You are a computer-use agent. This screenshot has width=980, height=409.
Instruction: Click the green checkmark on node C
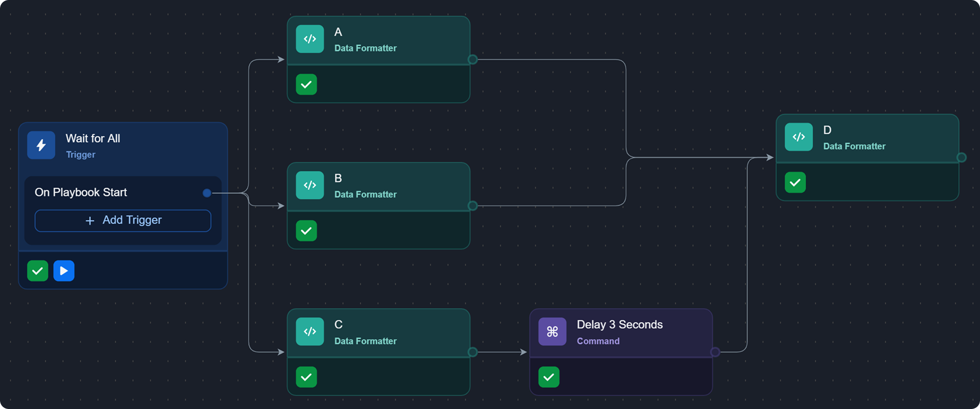tap(306, 377)
